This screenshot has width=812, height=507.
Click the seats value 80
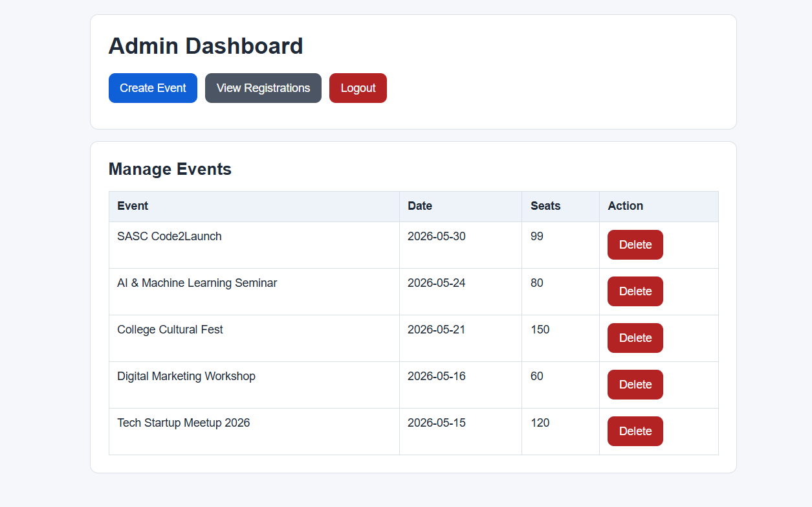pyautogui.click(x=537, y=283)
